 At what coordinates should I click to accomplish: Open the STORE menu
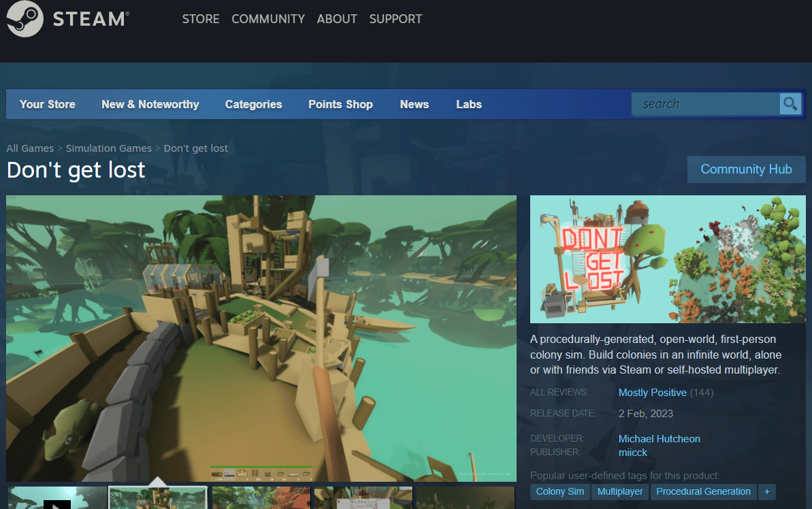(200, 18)
